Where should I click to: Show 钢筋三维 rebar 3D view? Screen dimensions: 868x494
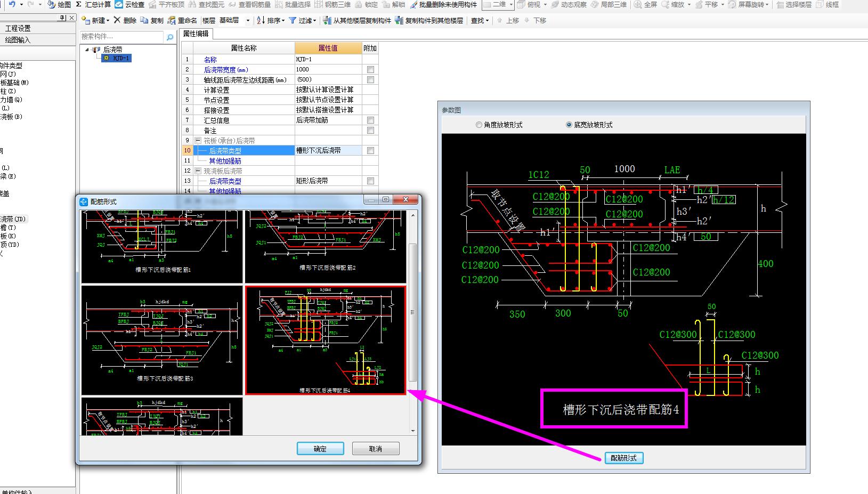tap(333, 4)
